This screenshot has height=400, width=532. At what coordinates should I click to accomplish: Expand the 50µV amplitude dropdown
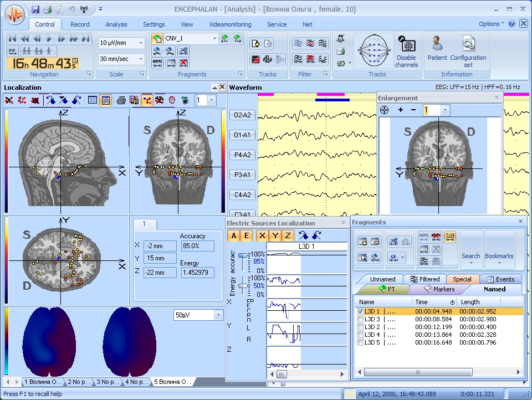(218, 315)
